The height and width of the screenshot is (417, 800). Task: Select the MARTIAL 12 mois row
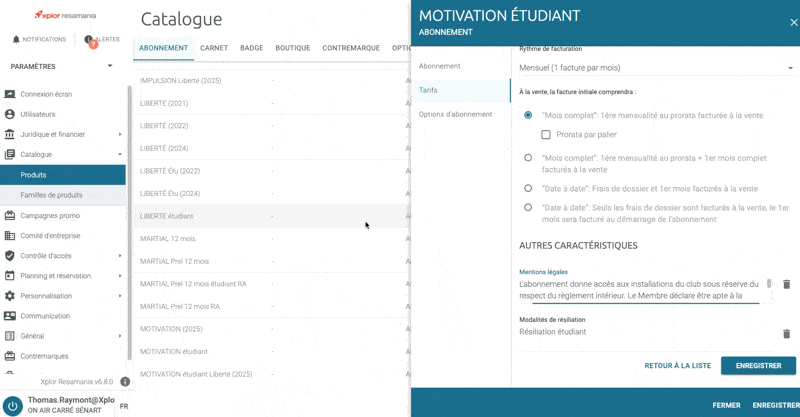pos(271,239)
